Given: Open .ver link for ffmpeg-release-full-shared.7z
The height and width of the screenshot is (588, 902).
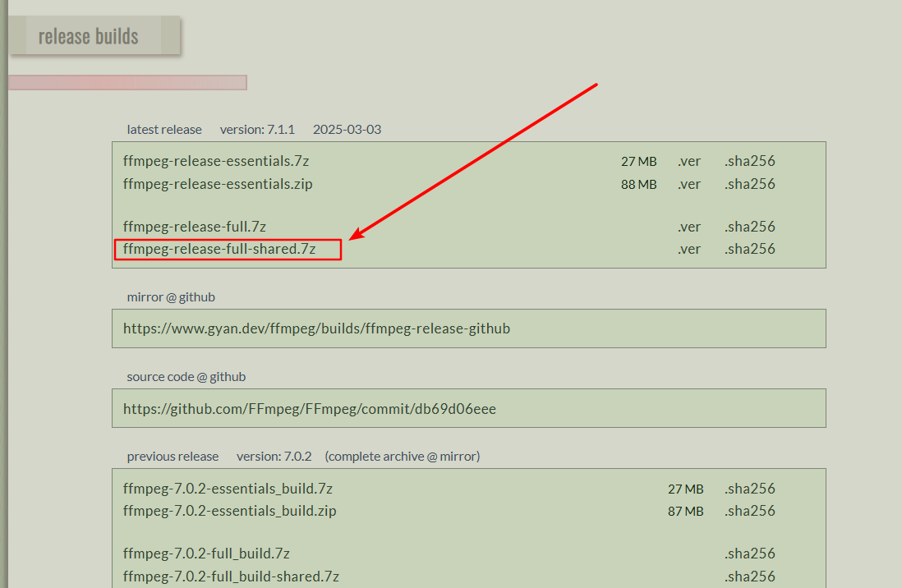Looking at the screenshot, I should click(689, 249).
